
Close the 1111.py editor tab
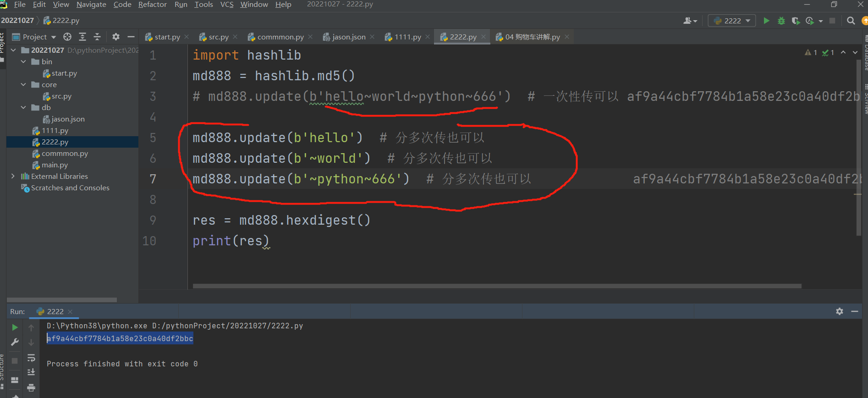click(x=428, y=37)
